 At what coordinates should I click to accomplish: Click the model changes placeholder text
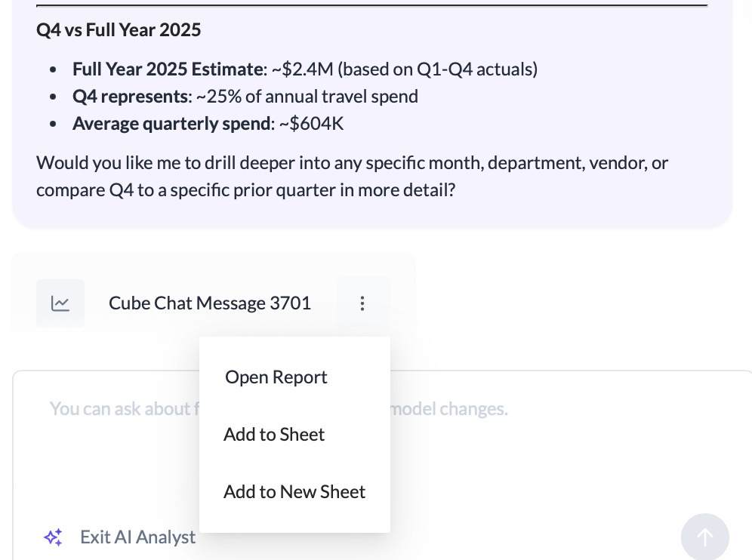(447, 409)
